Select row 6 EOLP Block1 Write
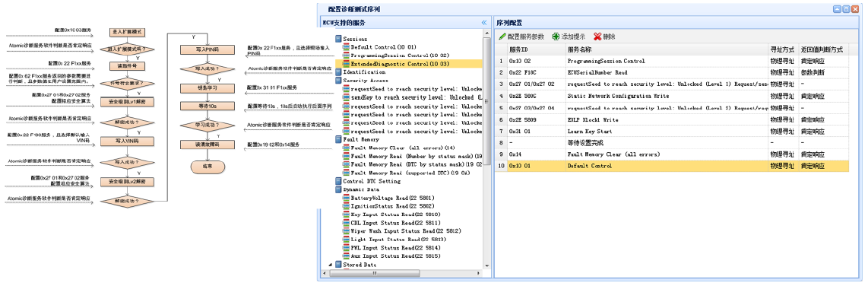 click(671, 119)
